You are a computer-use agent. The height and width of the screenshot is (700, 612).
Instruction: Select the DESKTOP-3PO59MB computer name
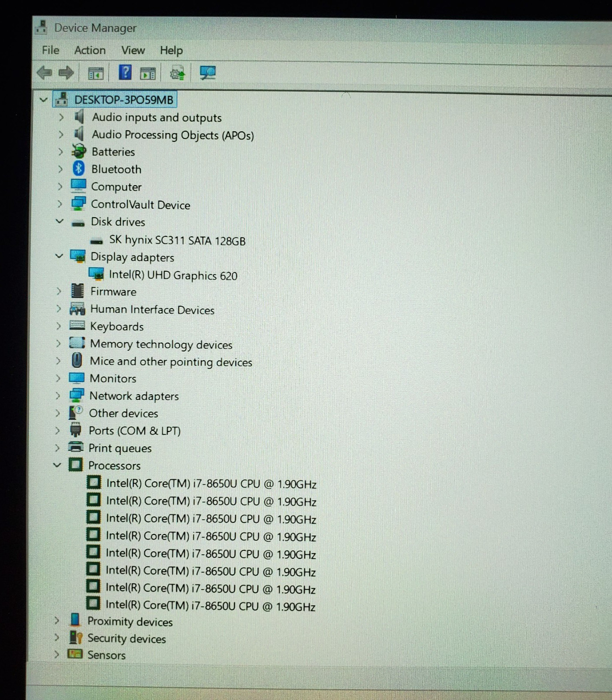tap(124, 100)
